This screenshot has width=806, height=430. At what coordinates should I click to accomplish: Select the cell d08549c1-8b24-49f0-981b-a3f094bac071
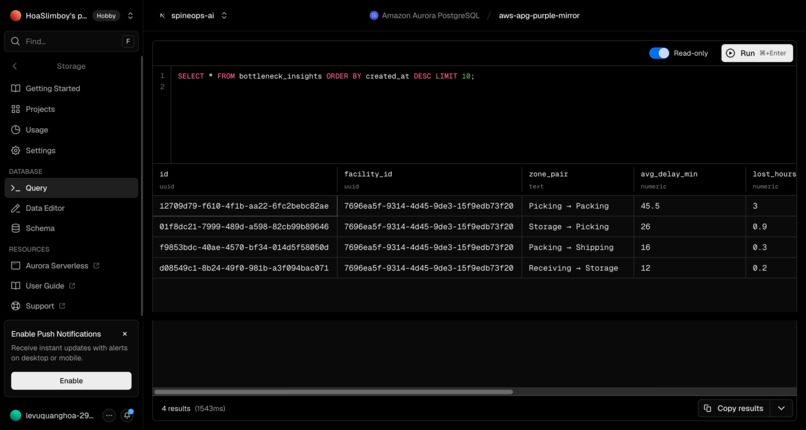click(245, 268)
